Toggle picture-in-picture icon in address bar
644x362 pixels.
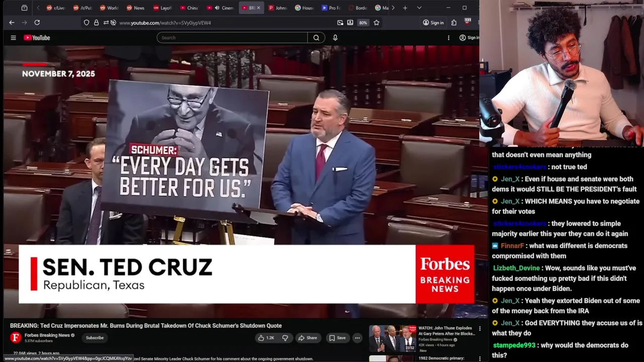pos(340,23)
